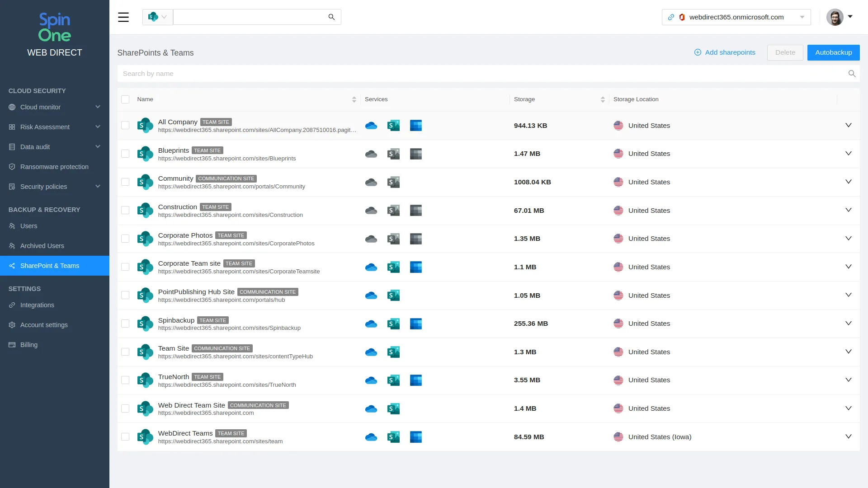Open the Billing page from the sidebar
868x488 pixels.
click(29, 345)
